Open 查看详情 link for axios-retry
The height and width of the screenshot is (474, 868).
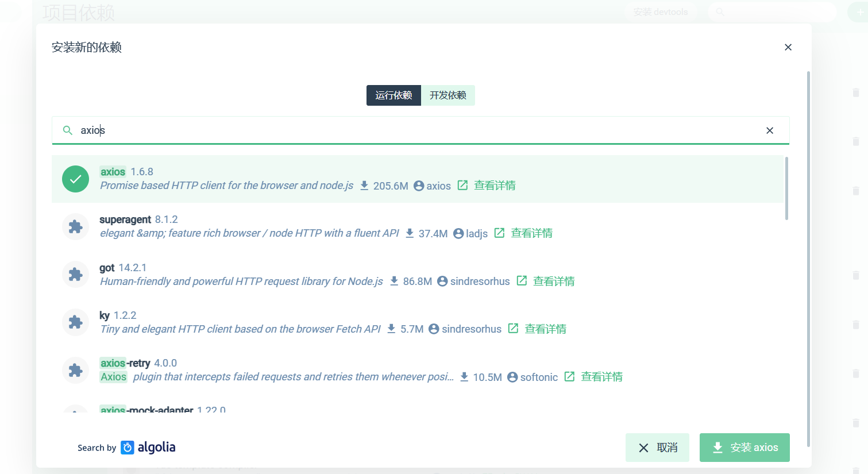pyautogui.click(x=602, y=377)
